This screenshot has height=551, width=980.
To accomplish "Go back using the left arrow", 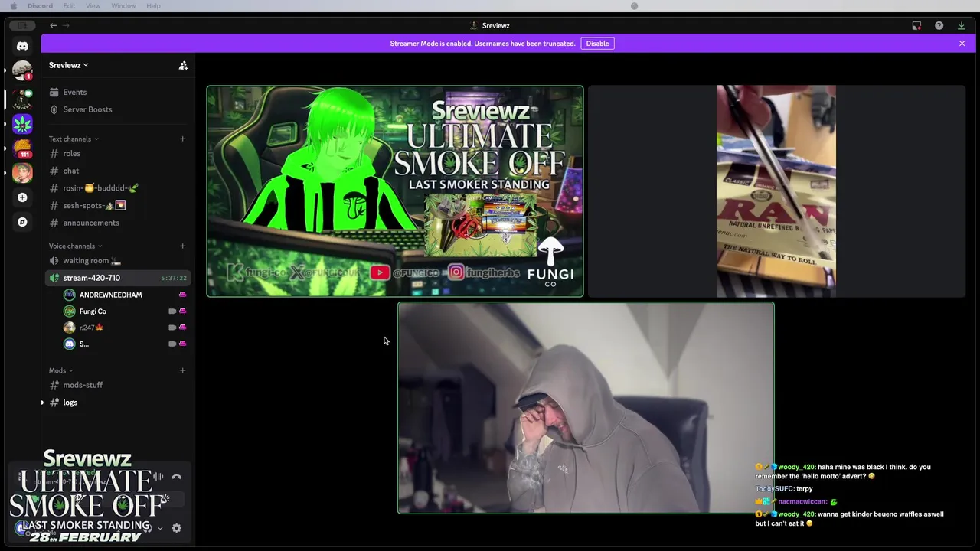I will point(54,25).
